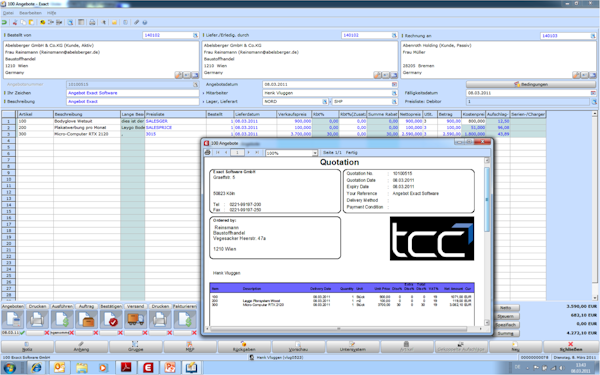Click the print icon in main toolbar
The height and width of the screenshot is (375, 600).
(x=92, y=22)
